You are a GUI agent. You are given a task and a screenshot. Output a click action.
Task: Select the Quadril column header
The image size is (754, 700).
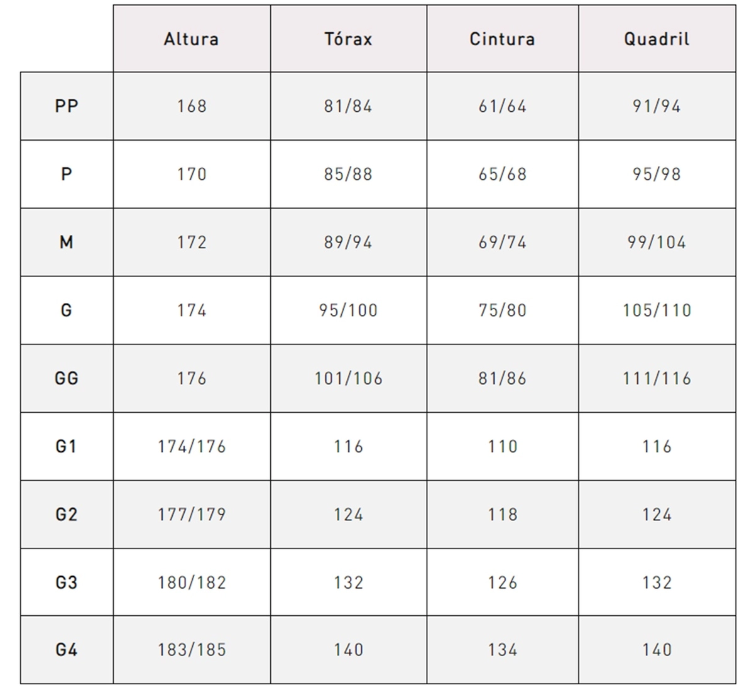[657, 39]
